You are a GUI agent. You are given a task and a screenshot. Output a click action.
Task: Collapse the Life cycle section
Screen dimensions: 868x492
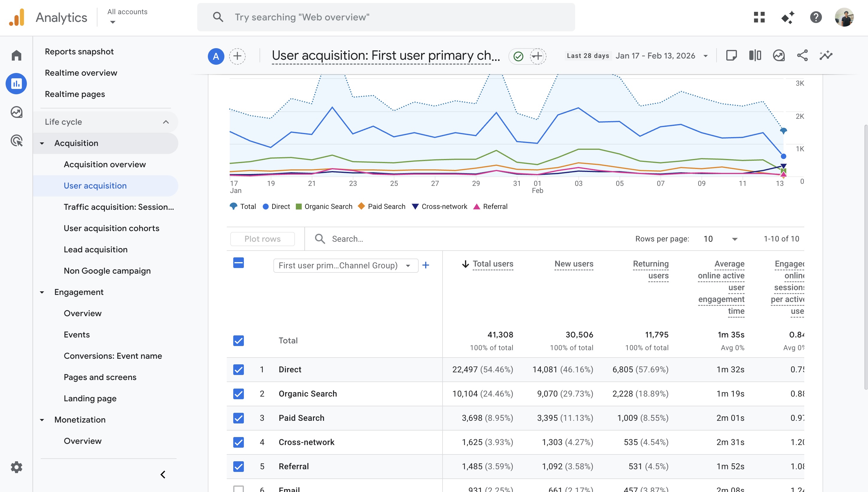click(165, 122)
